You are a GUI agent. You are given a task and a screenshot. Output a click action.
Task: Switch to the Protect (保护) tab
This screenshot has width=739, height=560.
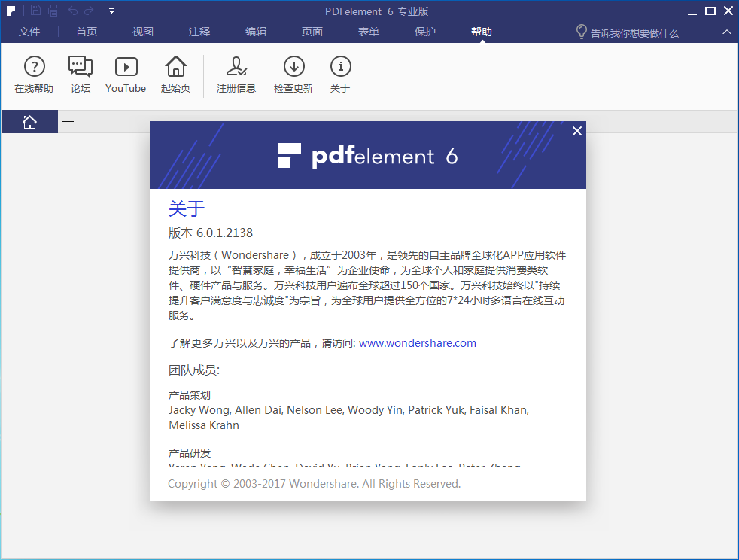[425, 32]
